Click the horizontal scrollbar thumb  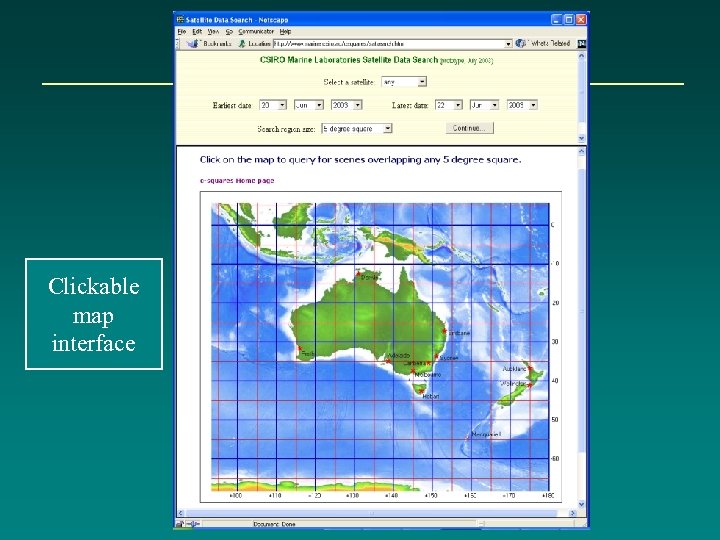pyautogui.click(x=372, y=513)
